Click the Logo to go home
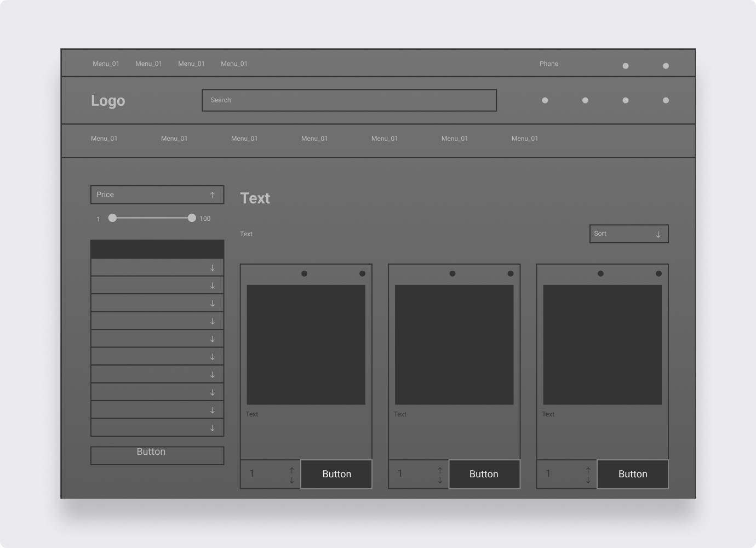 [108, 101]
